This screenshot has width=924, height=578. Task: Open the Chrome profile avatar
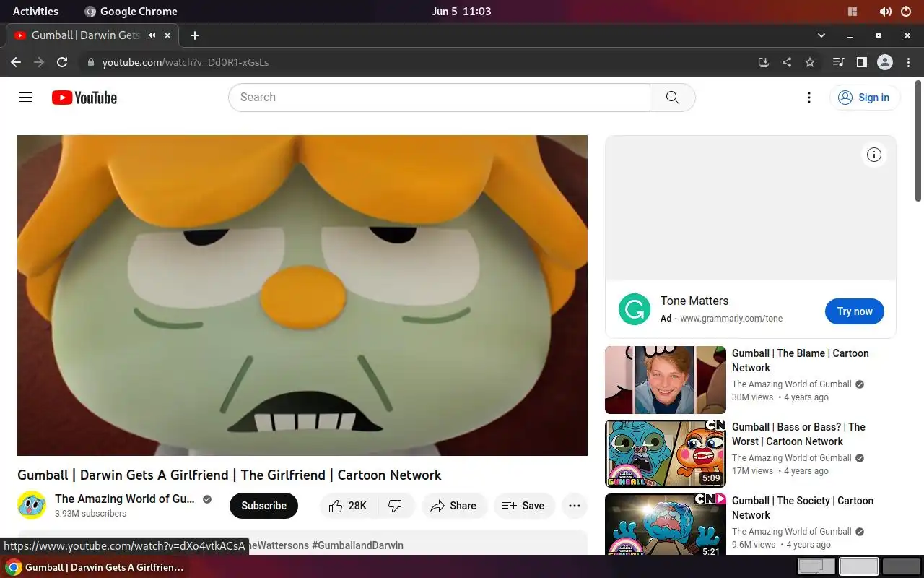coord(885,62)
